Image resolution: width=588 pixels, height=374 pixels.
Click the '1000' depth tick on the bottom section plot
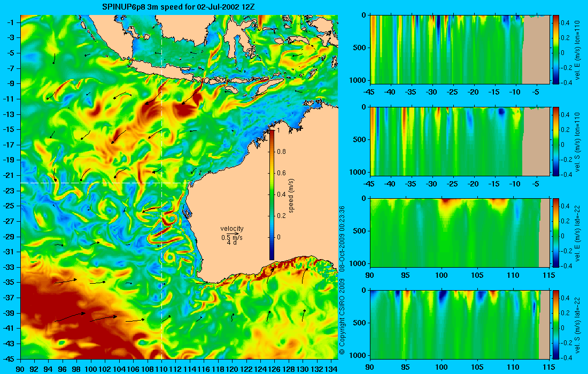[358, 355]
